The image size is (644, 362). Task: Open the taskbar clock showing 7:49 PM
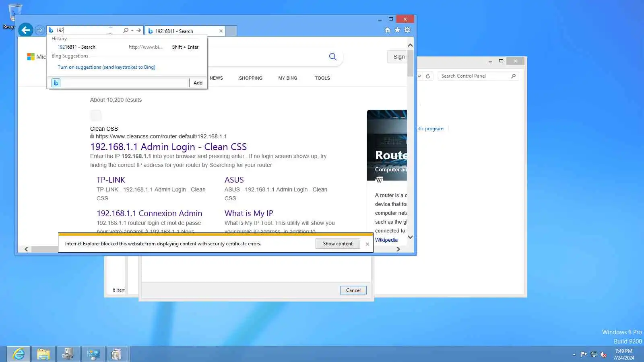(x=624, y=354)
